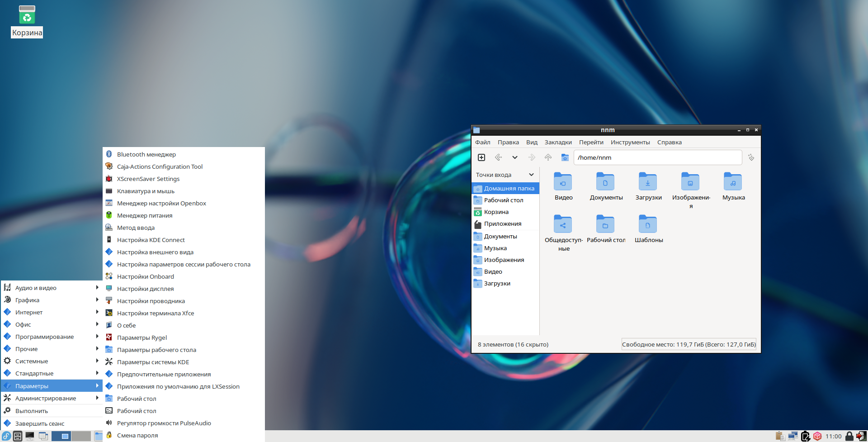The height and width of the screenshot is (442, 868).
Task: Click the new tab button in file manager toolbar
Action: point(481,157)
